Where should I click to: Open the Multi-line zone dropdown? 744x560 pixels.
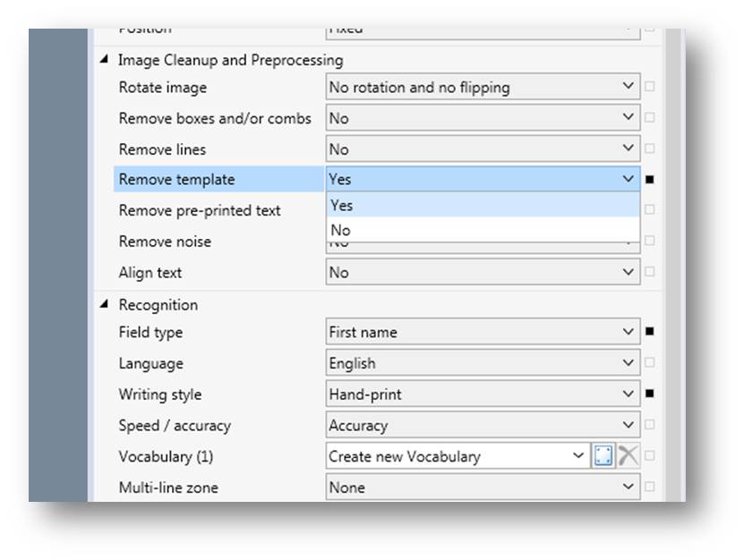[483, 488]
